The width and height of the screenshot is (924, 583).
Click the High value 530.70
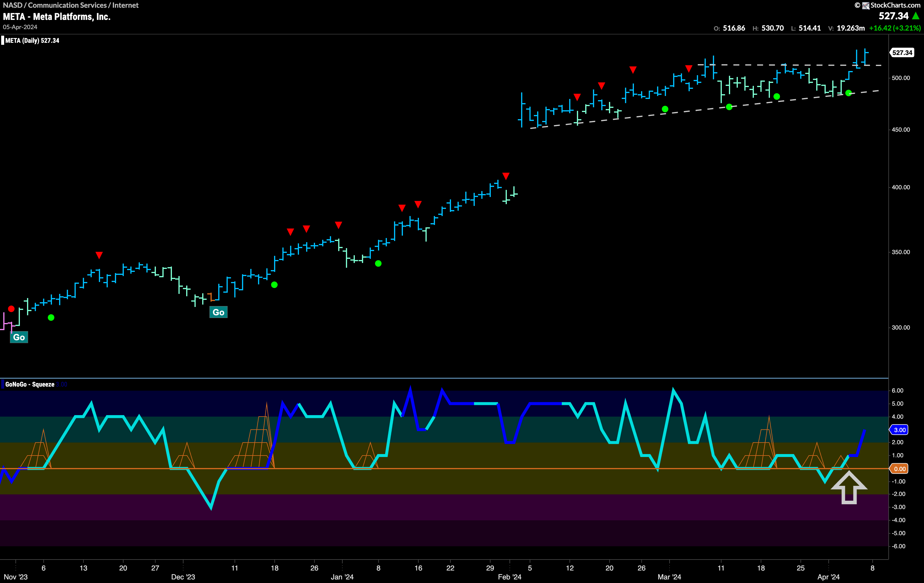point(773,28)
